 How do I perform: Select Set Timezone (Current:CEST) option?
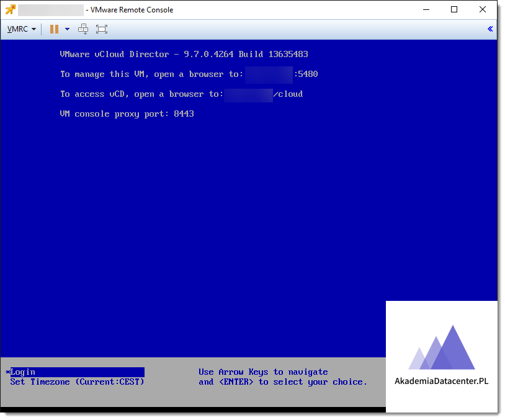pos(77,382)
